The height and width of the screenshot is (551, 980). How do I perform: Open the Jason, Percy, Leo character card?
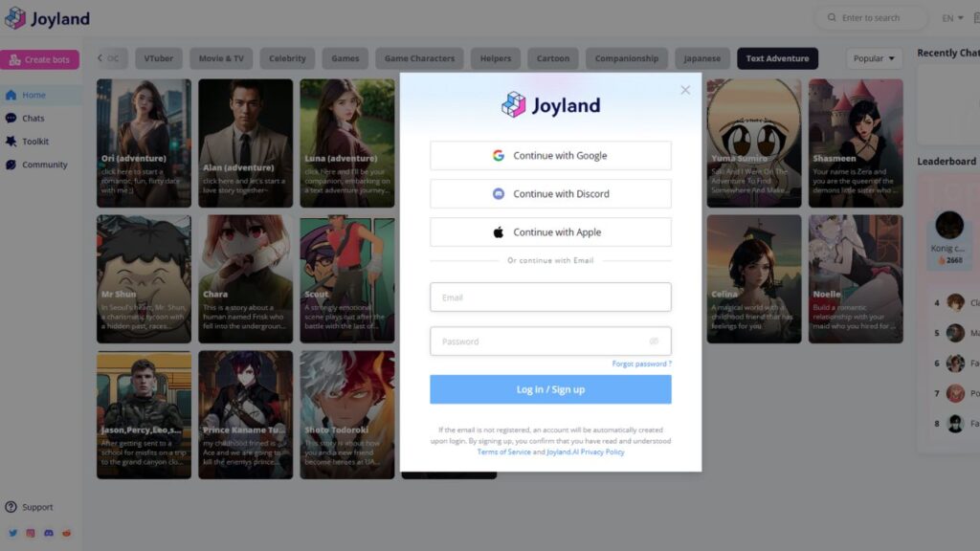point(144,415)
